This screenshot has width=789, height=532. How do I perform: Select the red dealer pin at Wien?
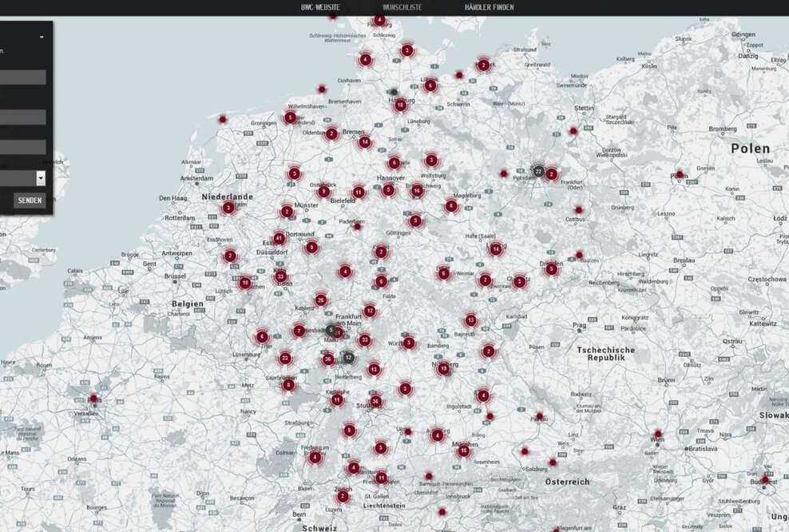pos(657,435)
